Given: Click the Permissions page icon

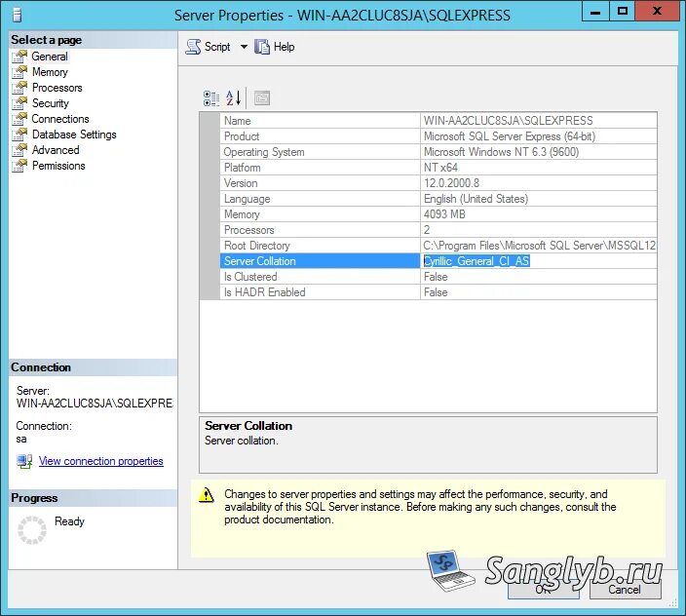Looking at the screenshot, I should pos(19,166).
